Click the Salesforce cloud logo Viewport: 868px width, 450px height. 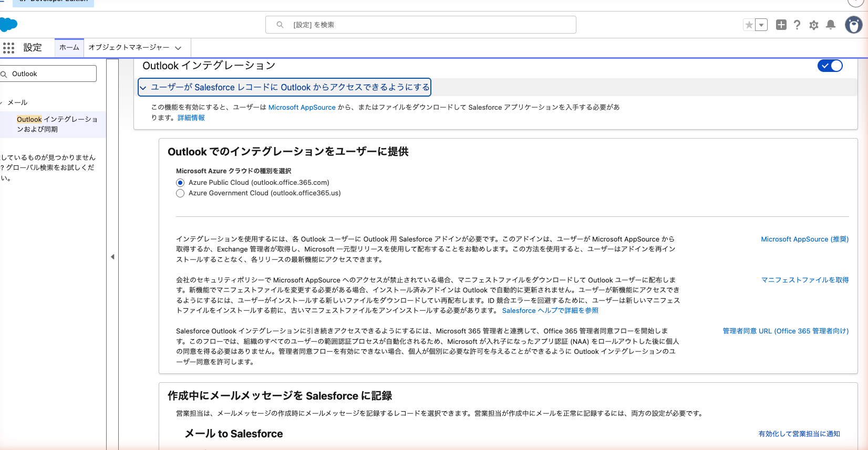coord(8,24)
